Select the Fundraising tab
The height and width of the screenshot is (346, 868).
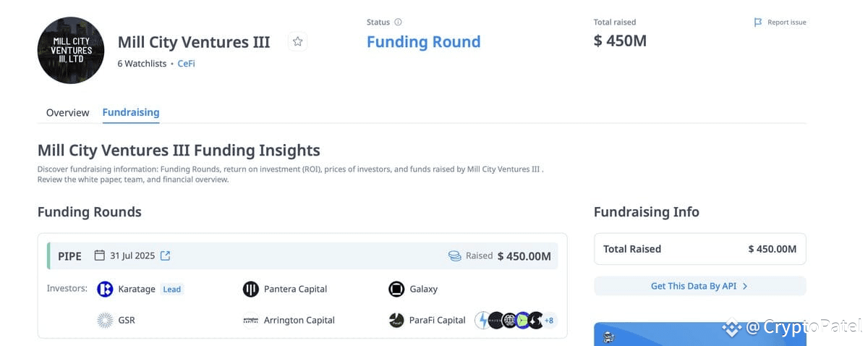pos(131,113)
